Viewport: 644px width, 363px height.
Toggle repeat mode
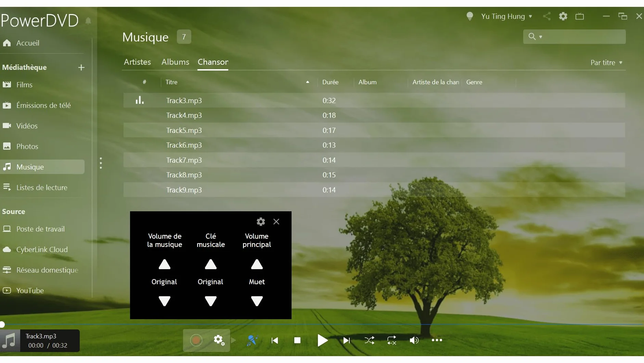tap(391, 340)
